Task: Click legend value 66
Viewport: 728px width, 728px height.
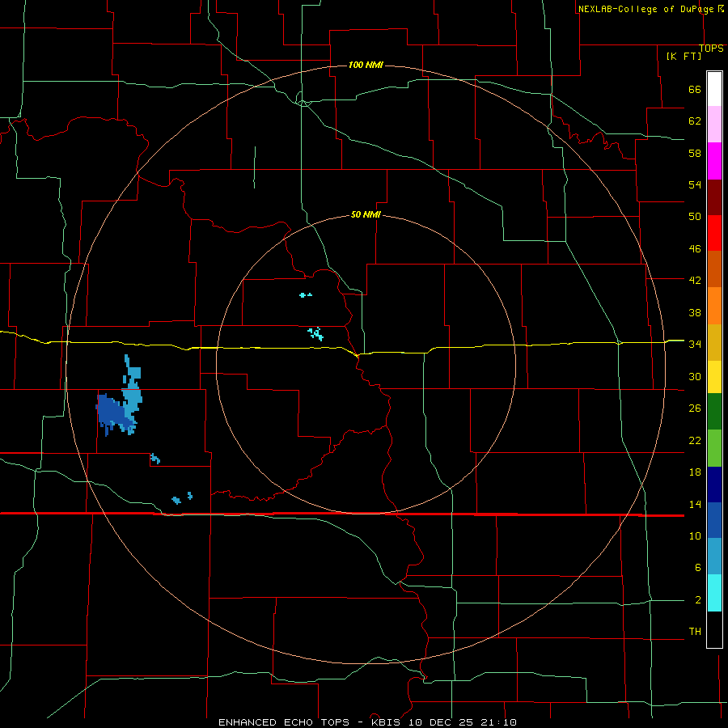Action: click(695, 89)
